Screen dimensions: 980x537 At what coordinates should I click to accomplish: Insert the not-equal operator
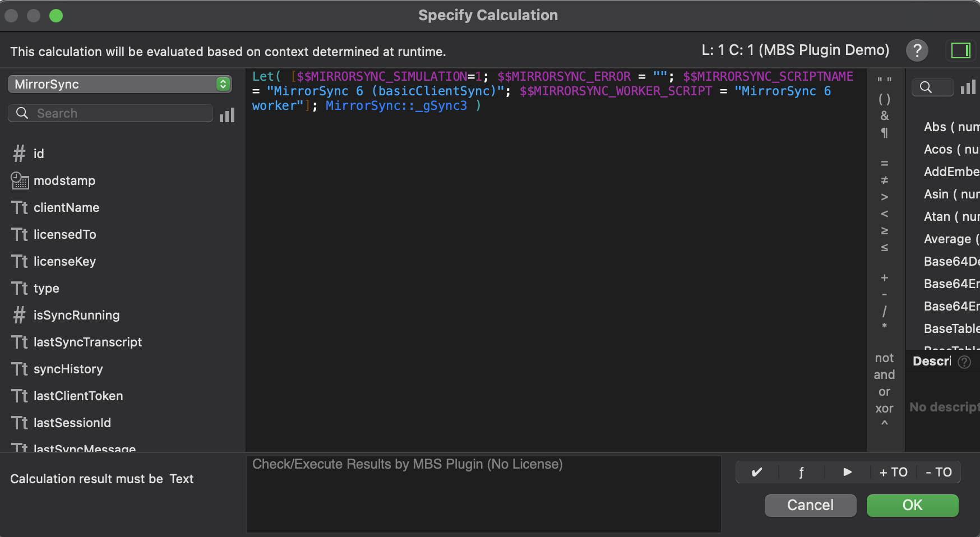[884, 180]
